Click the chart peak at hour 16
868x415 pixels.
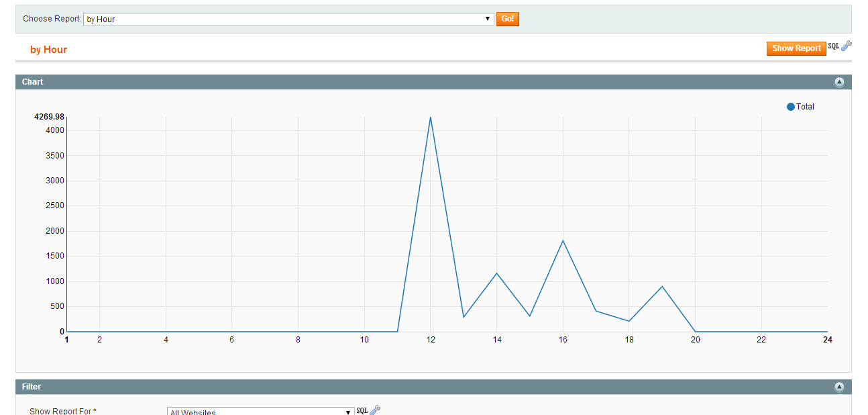point(563,240)
